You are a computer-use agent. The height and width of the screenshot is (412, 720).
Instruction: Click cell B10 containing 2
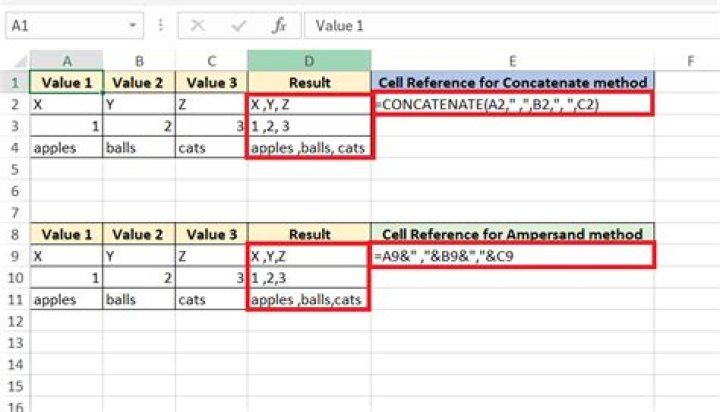point(139,277)
